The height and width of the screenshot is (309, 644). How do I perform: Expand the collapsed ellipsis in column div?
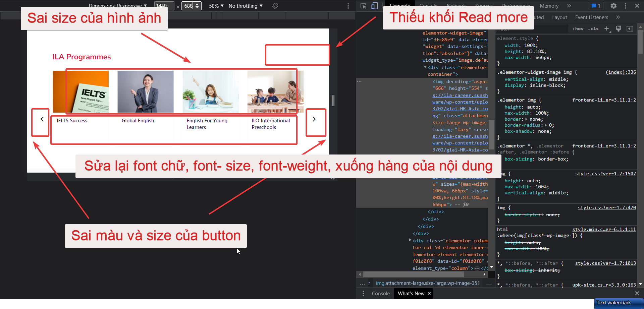(x=477, y=268)
